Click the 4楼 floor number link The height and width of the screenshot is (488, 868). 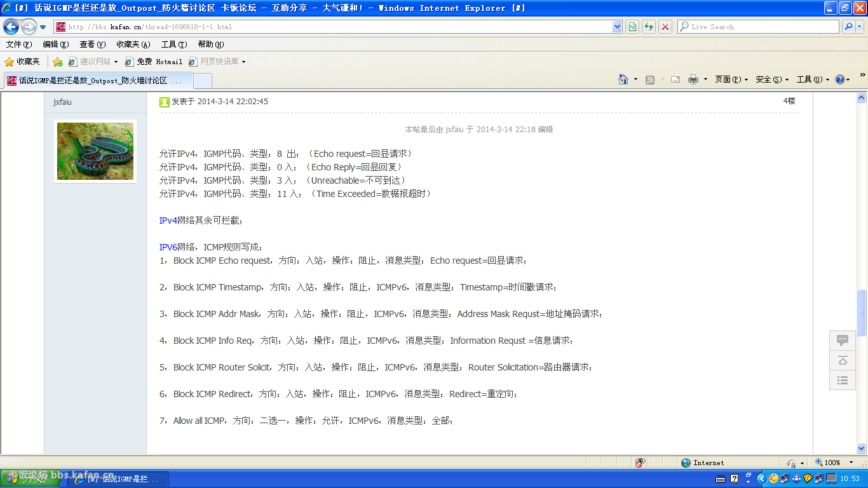click(789, 101)
